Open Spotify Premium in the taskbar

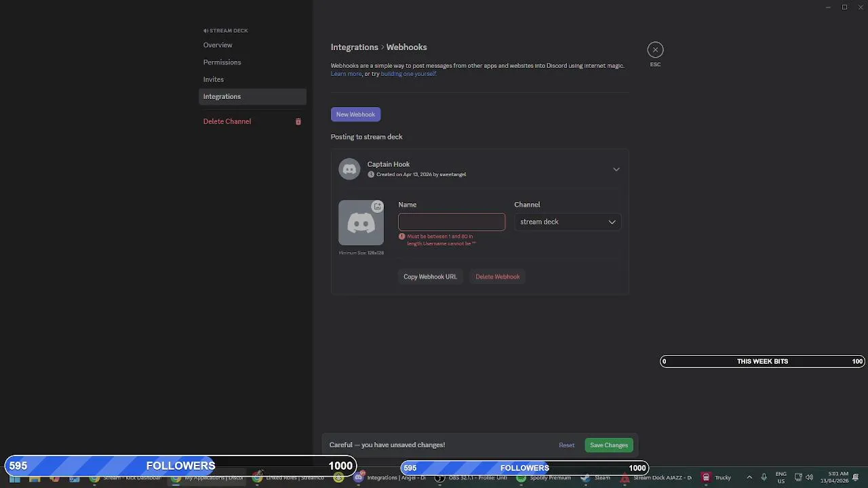pos(545,478)
